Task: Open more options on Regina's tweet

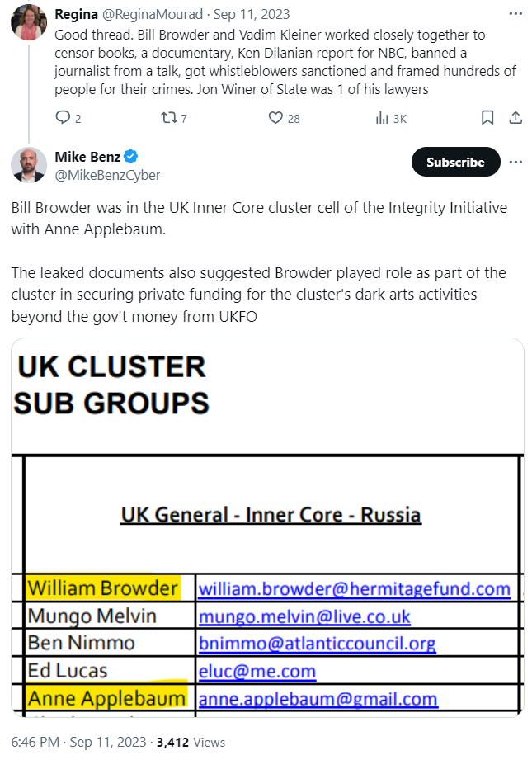Action: pyautogui.click(x=516, y=15)
